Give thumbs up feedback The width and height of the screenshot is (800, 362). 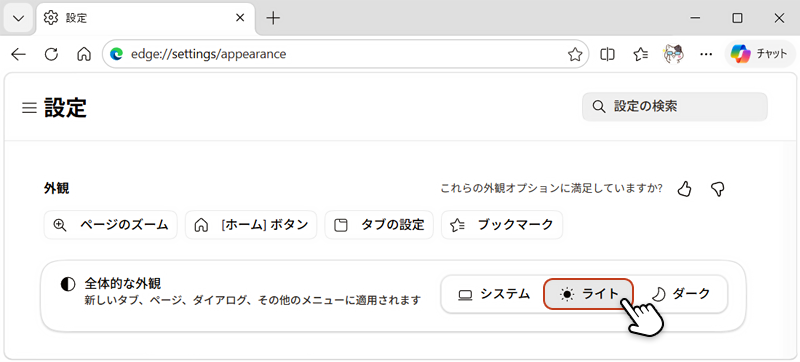tap(684, 189)
